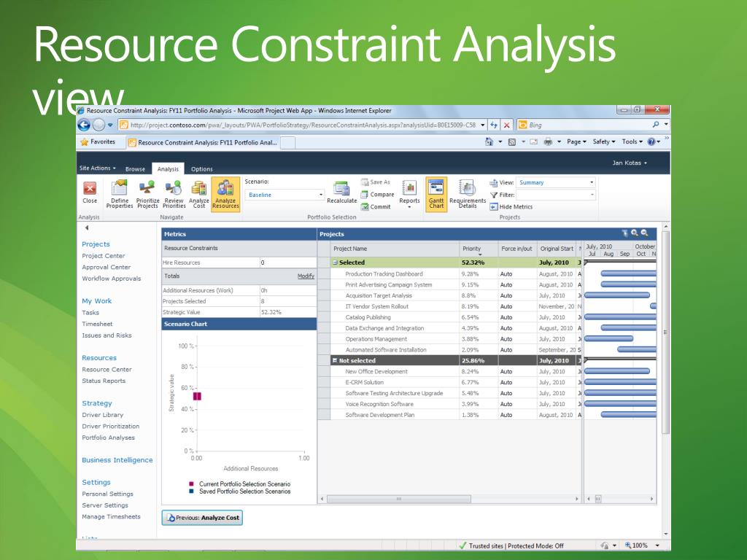Viewport: 747px width, 560px height.
Task: Open Portfolio Analyses sidebar link
Action: coord(108,437)
